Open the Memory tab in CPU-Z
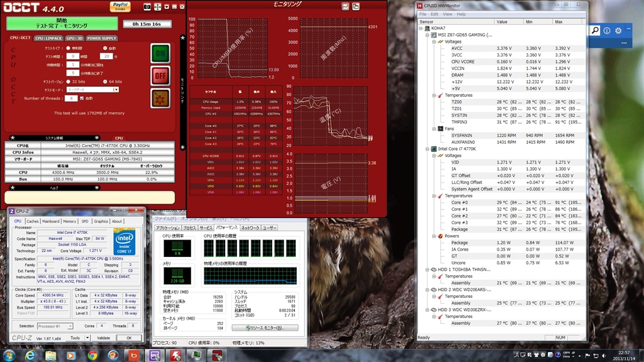This screenshot has height=362, width=644. 69,221
